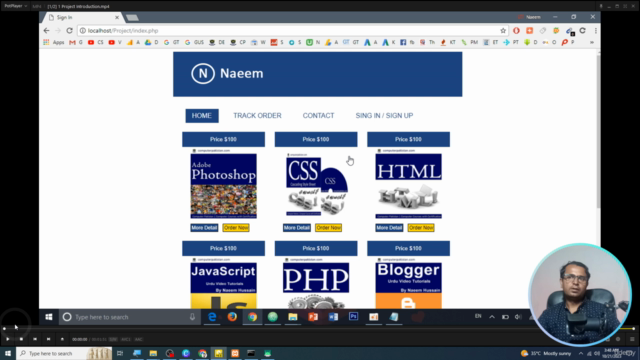640x360 pixels.
Task: Play the video in PotPlayer
Action: pyautogui.click(x=8, y=339)
